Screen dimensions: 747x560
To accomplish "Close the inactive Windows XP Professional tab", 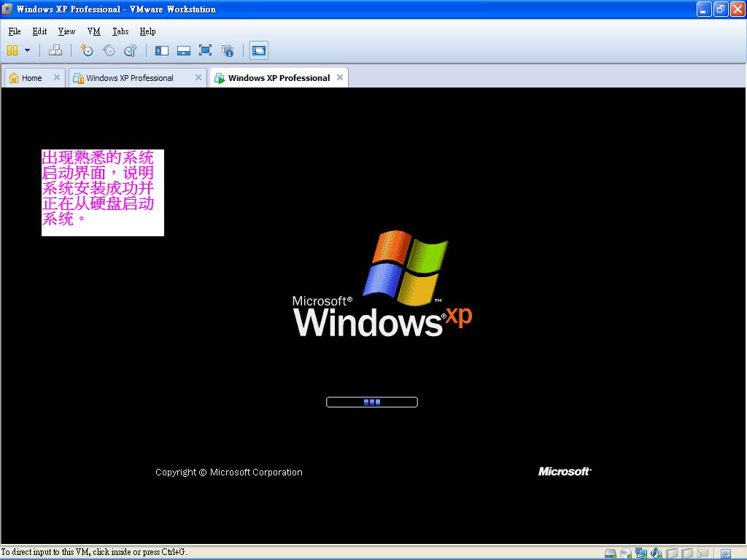I will point(198,77).
